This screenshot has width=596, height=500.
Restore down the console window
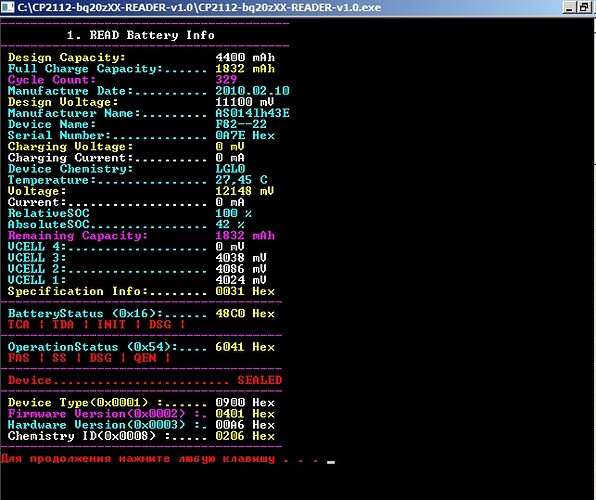584,7
